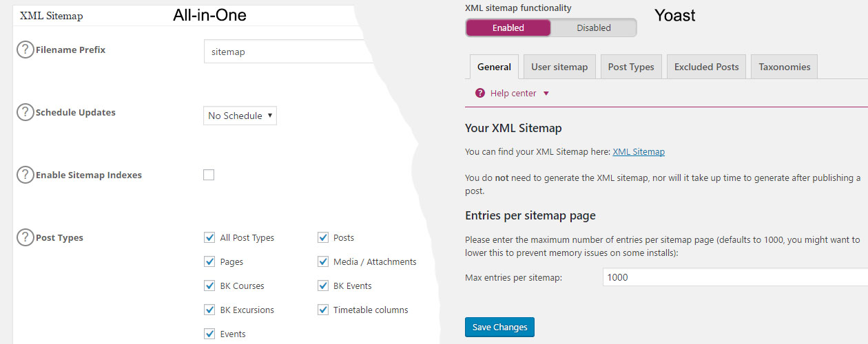
Task: Uncheck the All Post Types checkbox
Action: tap(209, 238)
